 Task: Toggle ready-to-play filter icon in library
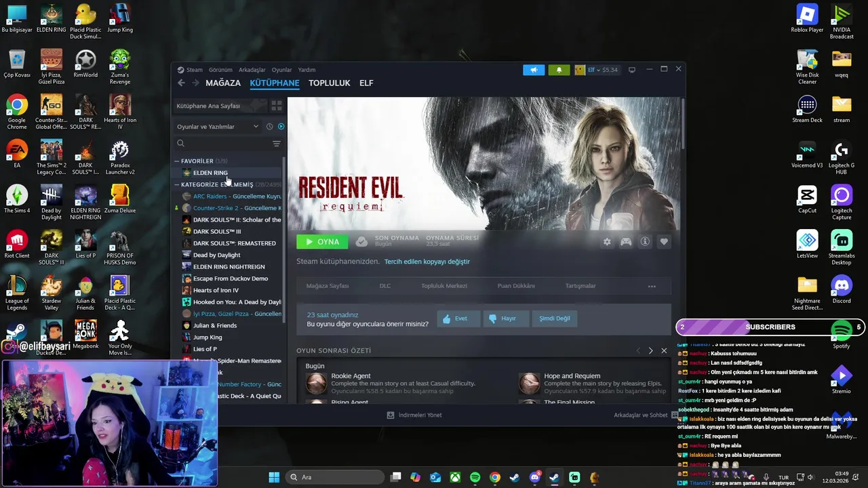pos(281,127)
